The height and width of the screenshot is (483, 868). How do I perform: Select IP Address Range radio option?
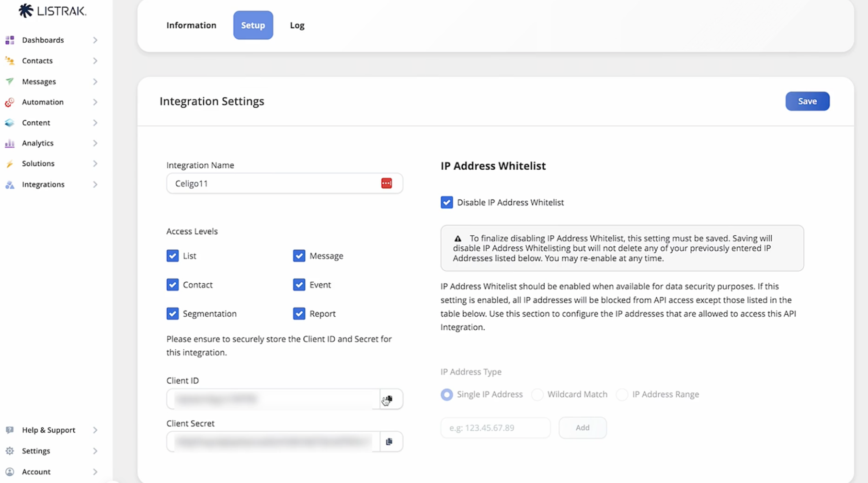(x=622, y=394)
